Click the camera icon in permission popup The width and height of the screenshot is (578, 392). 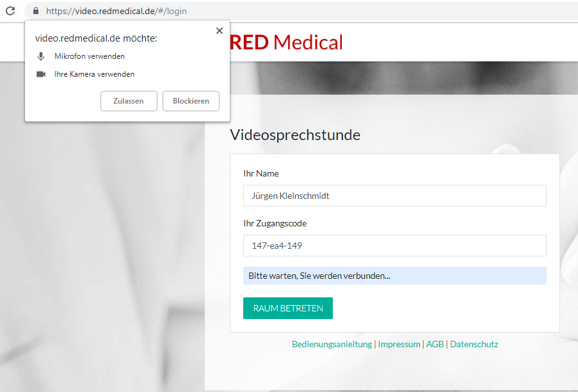(x=41, y=74)
